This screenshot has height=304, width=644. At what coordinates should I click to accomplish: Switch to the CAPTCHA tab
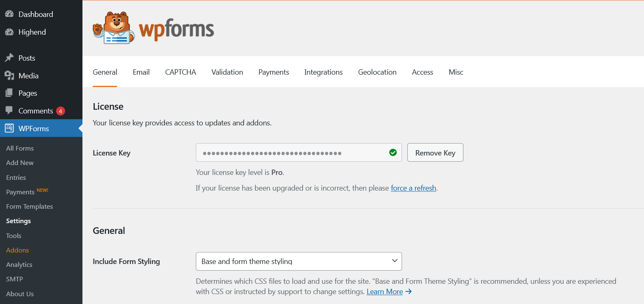point(181,72)
